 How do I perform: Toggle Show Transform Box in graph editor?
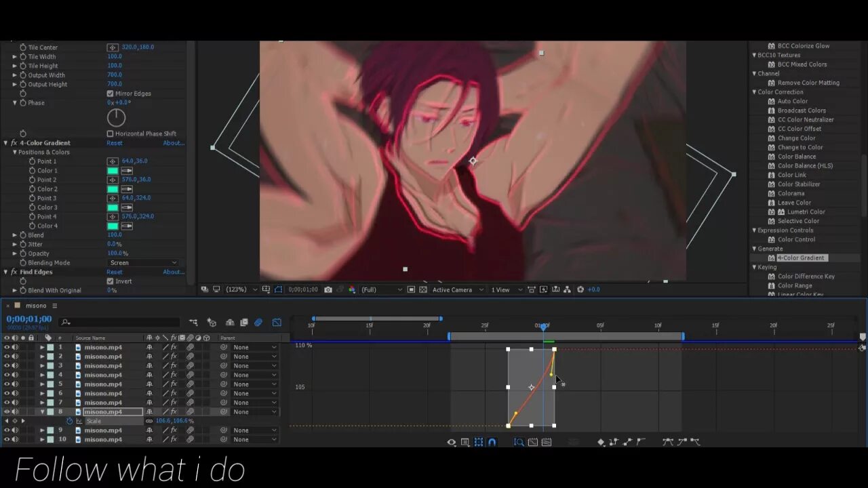click(479, 442)
